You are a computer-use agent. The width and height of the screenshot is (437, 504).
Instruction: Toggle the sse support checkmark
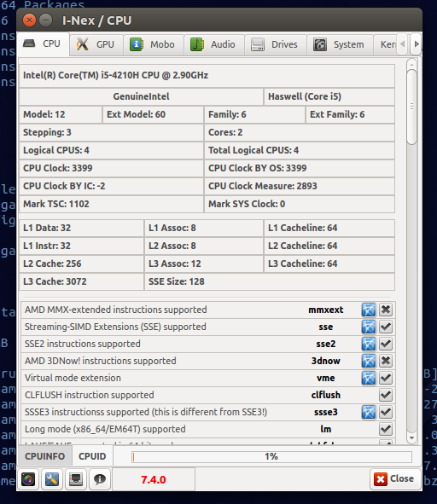pyautogui.click(x=386, y=327)
